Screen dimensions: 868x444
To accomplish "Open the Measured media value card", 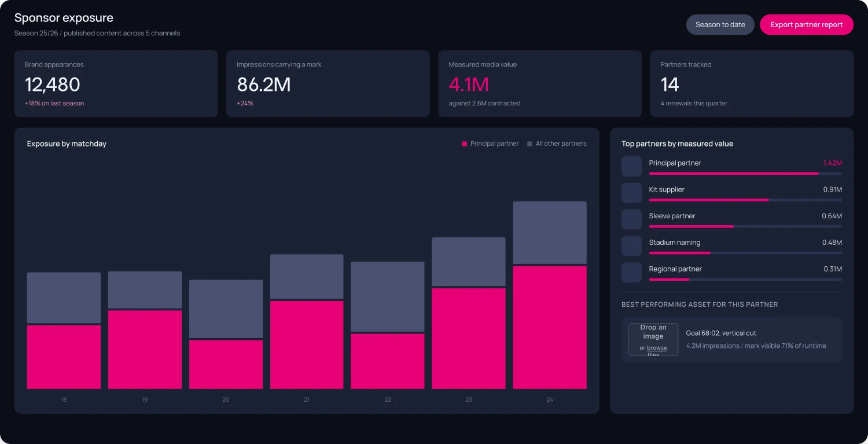I will [x=540, y=84].
